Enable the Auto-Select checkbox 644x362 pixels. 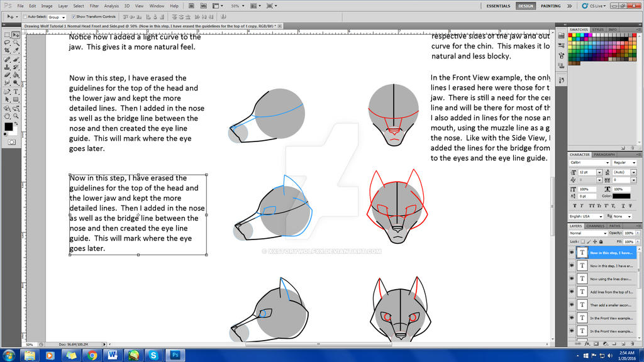pyautogui.click(x=25, y=17)
